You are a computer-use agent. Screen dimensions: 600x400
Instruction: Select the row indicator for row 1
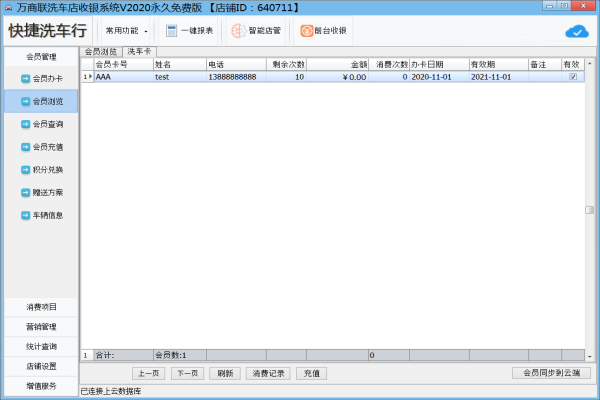[88, 77]
